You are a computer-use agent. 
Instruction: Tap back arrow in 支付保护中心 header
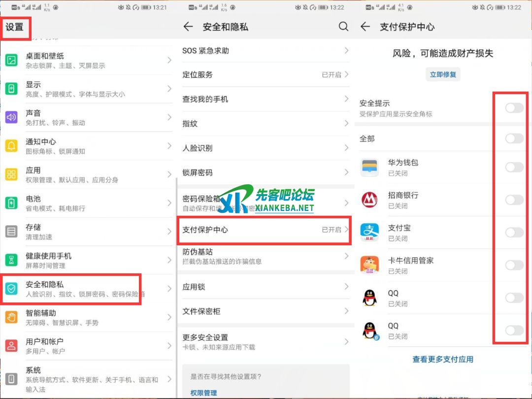tap(365, 27)
